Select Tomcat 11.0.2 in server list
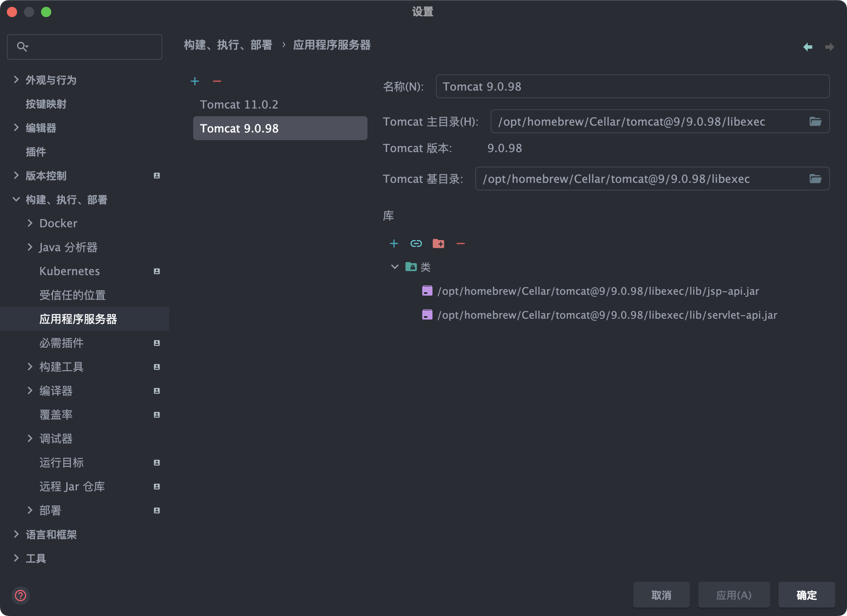Screen dimensions: 847x616 280,104
